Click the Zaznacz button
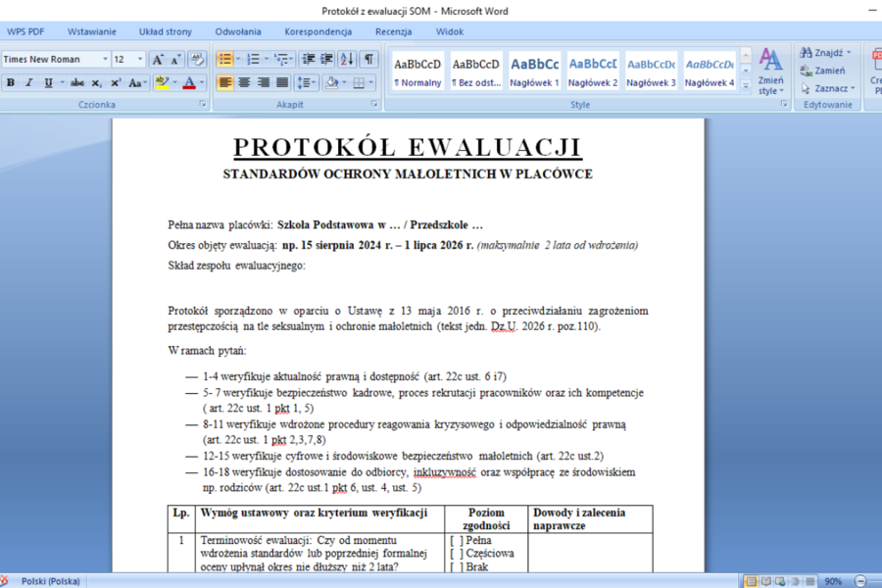 827,88
